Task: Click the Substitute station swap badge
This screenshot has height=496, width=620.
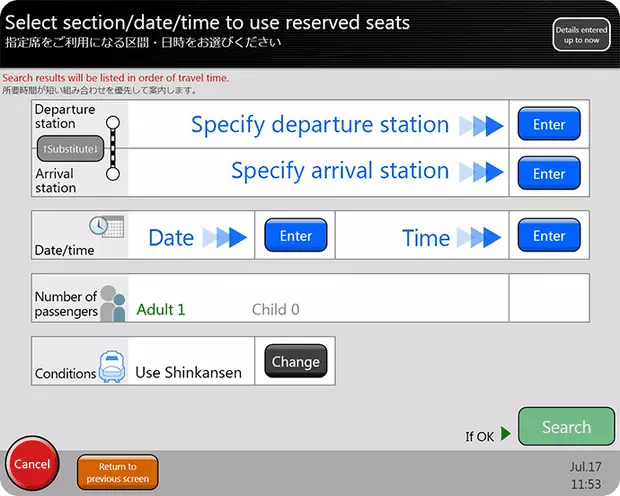Action: coord(69,149)
